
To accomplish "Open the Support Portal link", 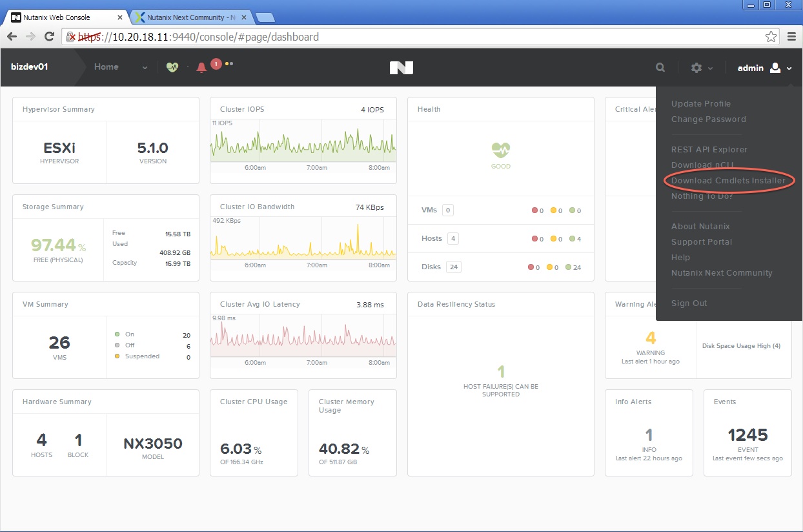I will 702,241.
